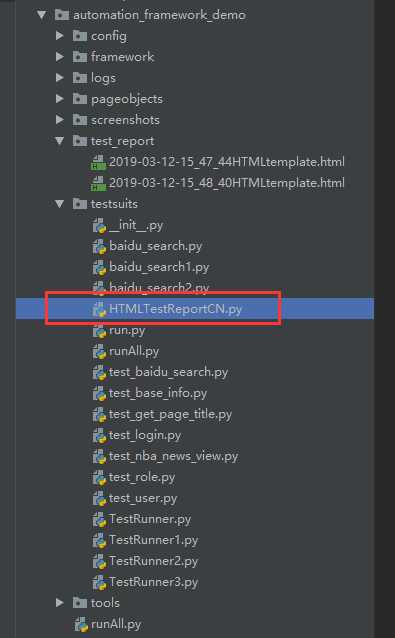Select the automation_framework_demo project name
The height and width of the screenshot is (638, 395).
pyautogui.click(x=159, y=15)
